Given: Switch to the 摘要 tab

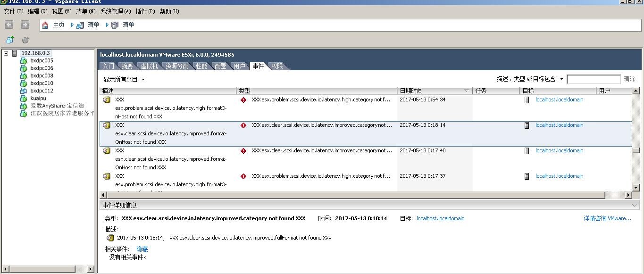Looking at the screenshot, I should click(x=127, y=66).
